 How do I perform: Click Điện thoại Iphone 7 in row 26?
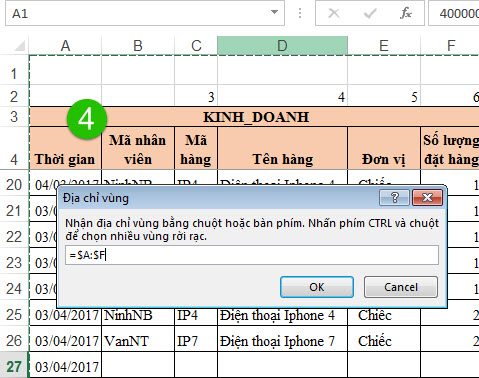(x=283, y=339)
